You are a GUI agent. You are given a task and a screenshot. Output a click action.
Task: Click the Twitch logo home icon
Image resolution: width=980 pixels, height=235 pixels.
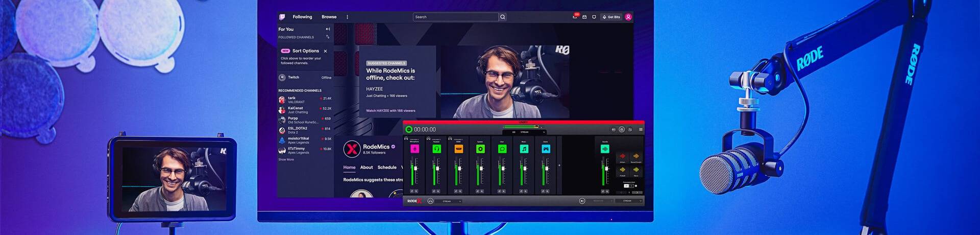[282, 17]
